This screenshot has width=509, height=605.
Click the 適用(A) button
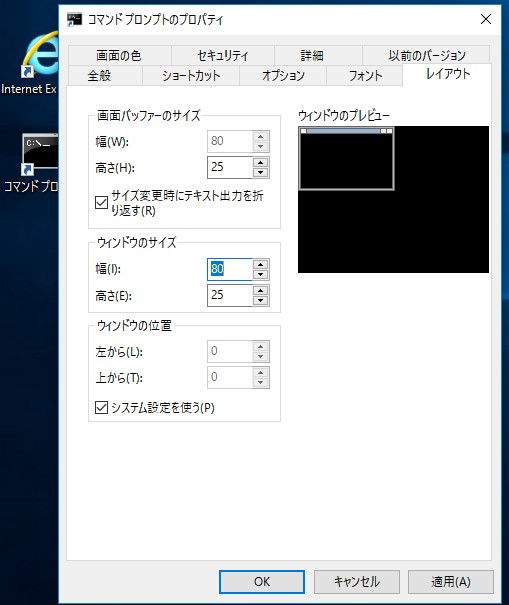click(x=451, y=581)
